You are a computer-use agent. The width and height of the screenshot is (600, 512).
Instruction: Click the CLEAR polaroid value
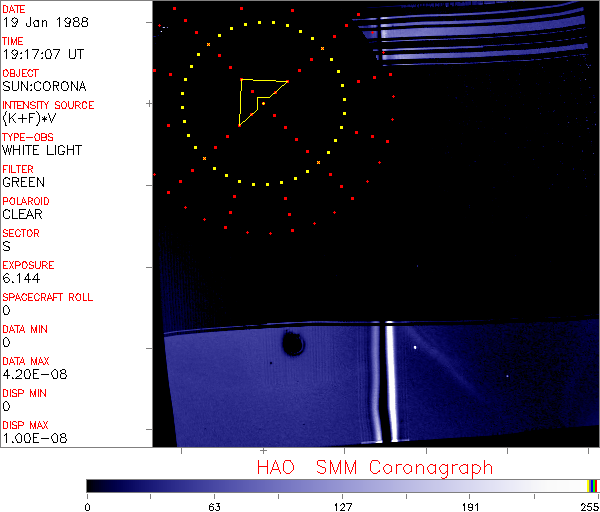click(23, 214)
